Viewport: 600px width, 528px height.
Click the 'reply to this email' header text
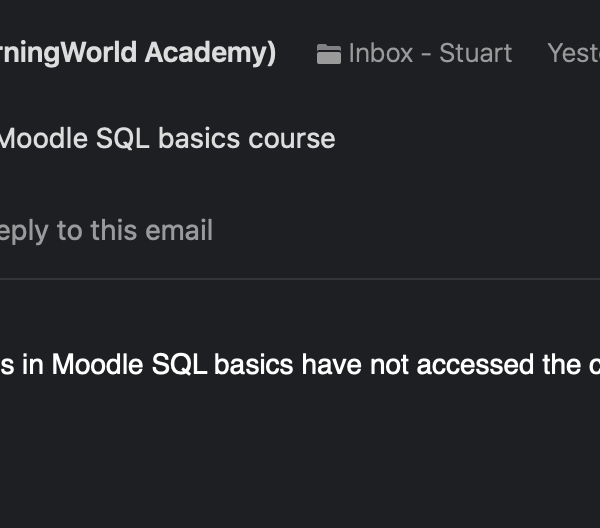coord(106,230)
